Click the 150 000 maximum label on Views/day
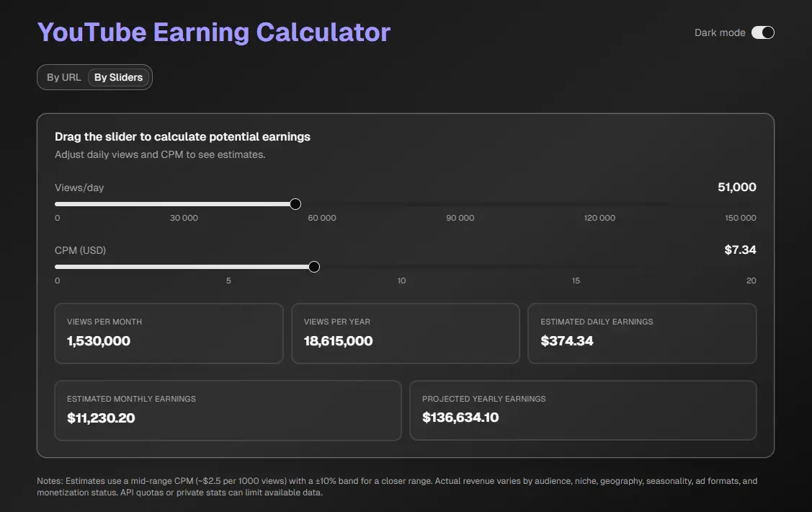The height and width of the screenshot is (512, 812). coord(740,218)
